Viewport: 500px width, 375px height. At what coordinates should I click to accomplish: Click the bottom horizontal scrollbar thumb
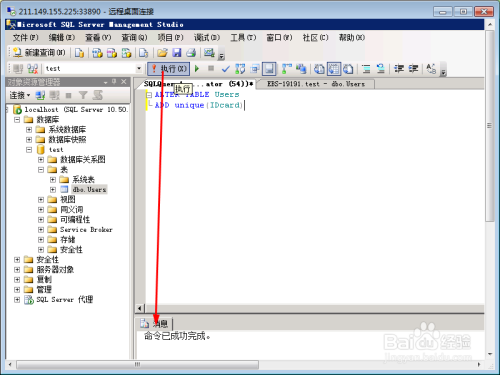pyautogui.click(x=138, y=365)
